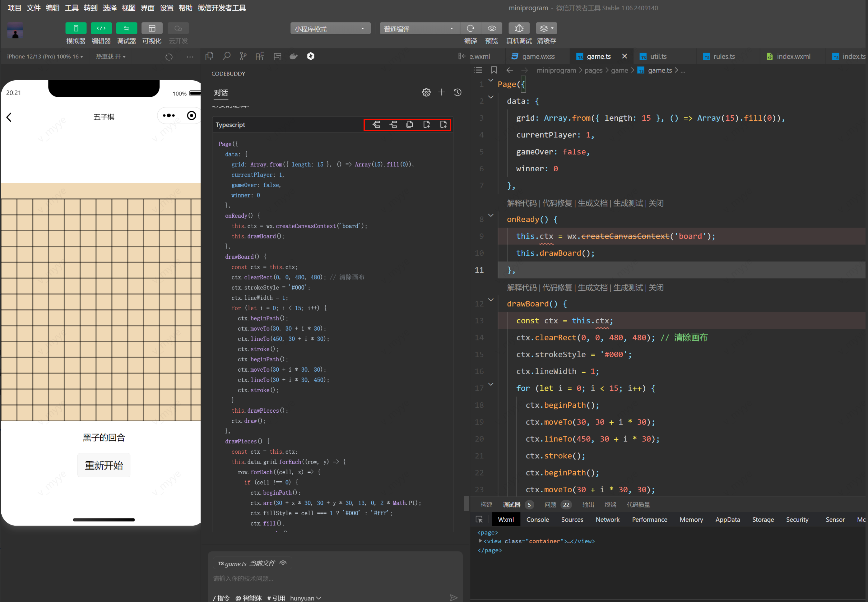Open the 普通编译 compile mode dropdown
868x602 pixels.
coord(419,29)
